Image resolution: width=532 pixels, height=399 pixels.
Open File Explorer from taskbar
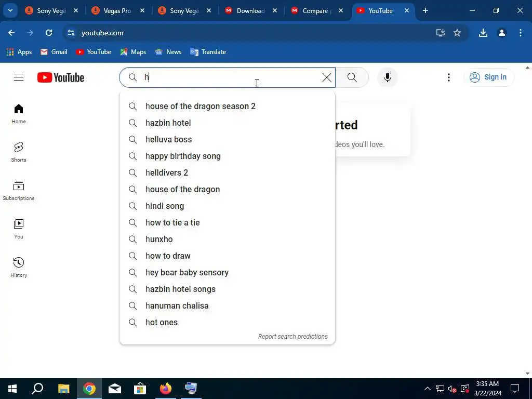63,389
